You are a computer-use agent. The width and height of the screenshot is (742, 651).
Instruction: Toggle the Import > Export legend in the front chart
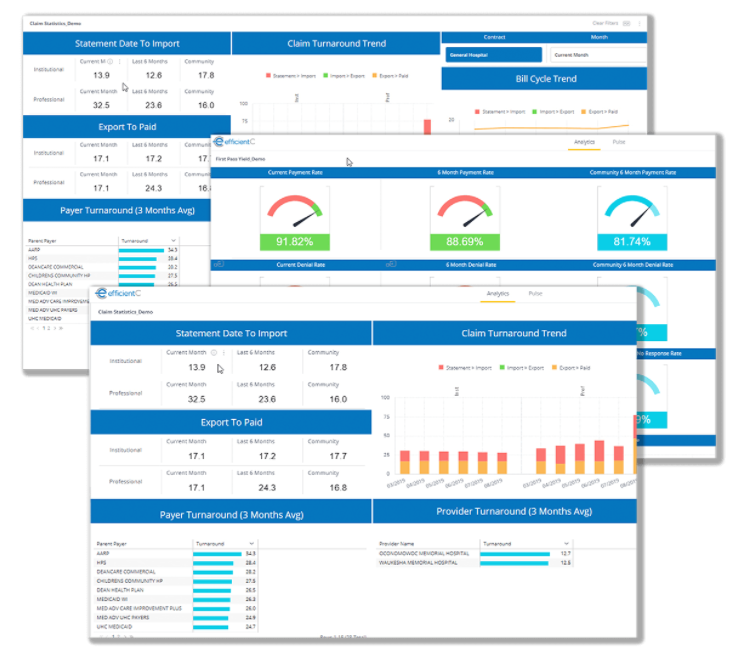(x=525, y=368)
